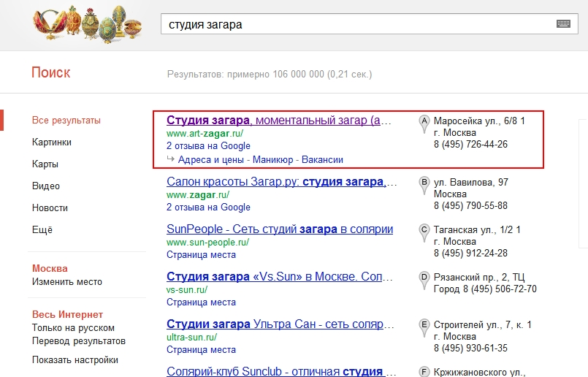588x377 pixels.
Task: Open '2 отзыва на Google' under art-zagar.ru
Action: click(208, 145)
